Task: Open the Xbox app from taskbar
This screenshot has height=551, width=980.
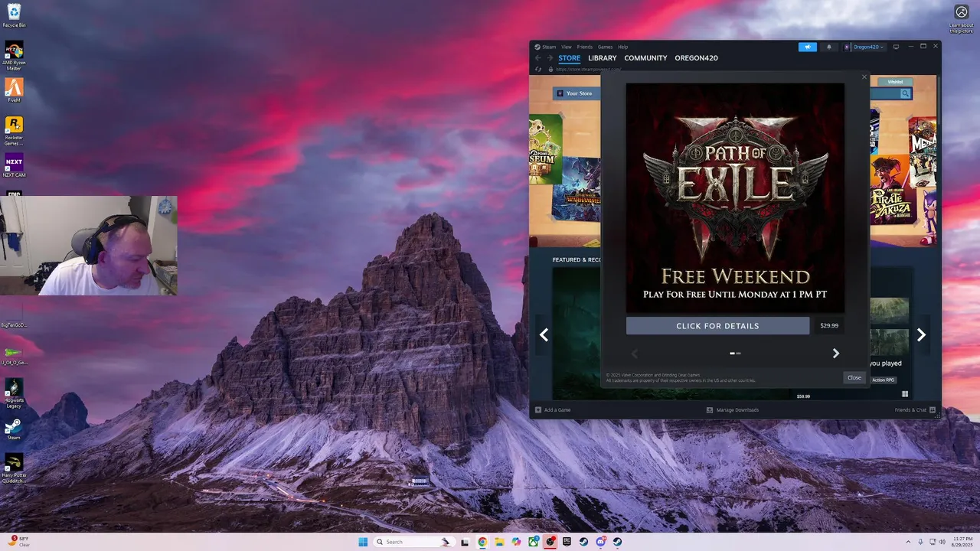Action: [533, 542]
